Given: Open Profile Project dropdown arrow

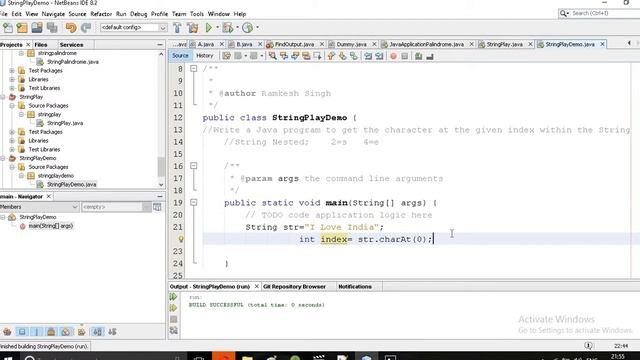Looking at the screenshot, I should click(x=257, y=28).
